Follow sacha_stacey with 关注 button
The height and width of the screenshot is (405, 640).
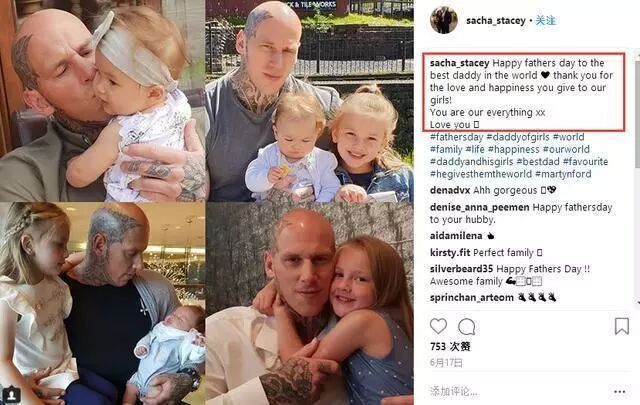tap(546, 20)
